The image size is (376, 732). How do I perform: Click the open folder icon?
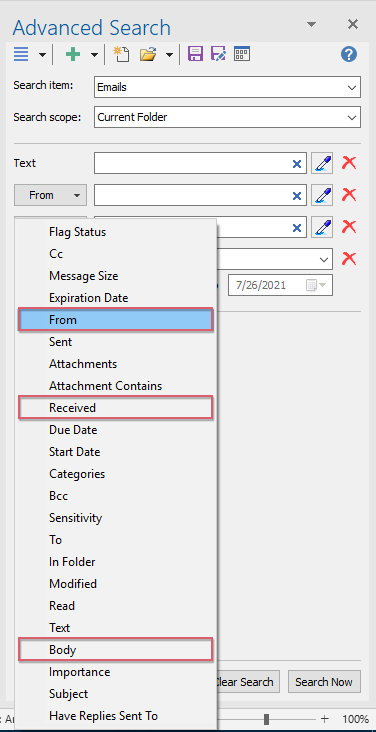coord(148,55)
